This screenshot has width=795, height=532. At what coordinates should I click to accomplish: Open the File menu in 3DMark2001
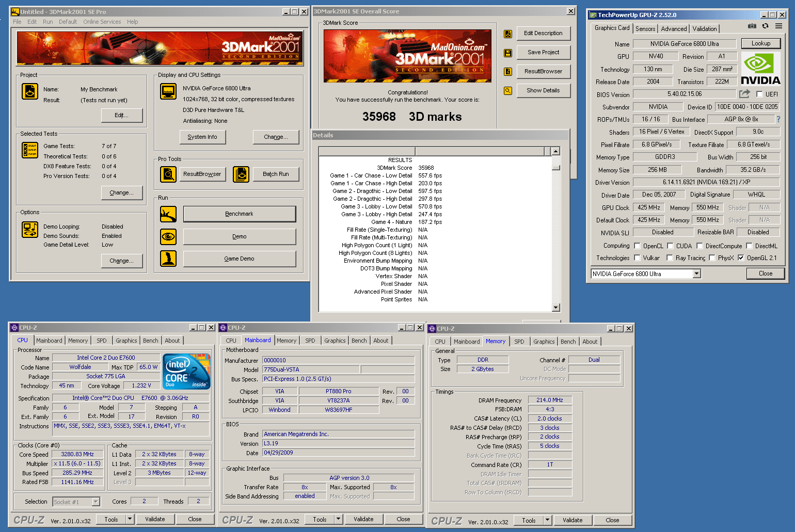17,22
